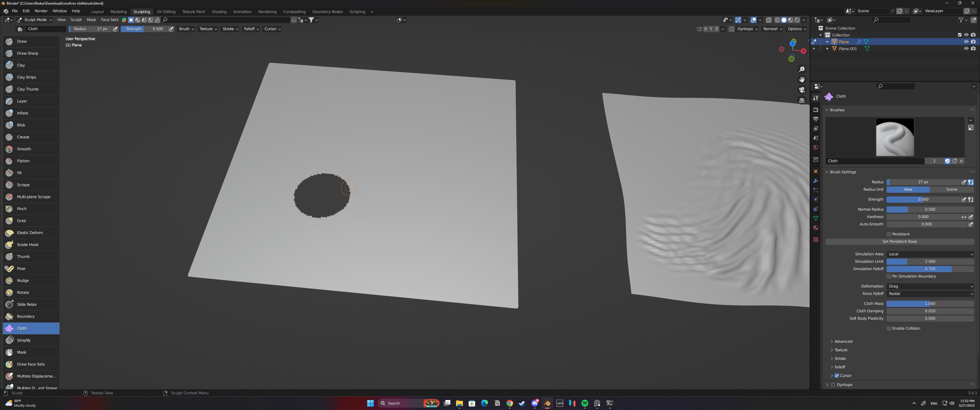Select the Crease brush tool

click(31, 137)
